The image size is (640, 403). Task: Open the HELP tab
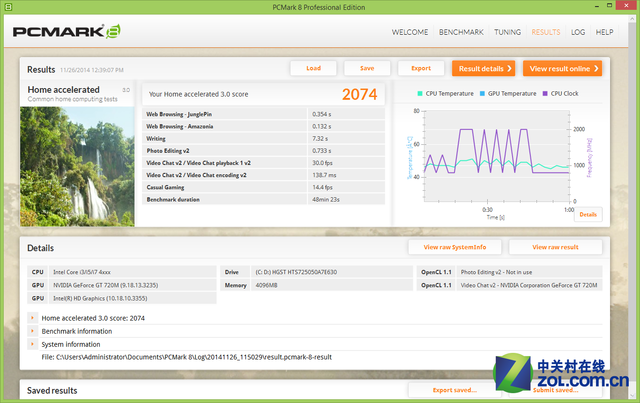tap(604, 32)
